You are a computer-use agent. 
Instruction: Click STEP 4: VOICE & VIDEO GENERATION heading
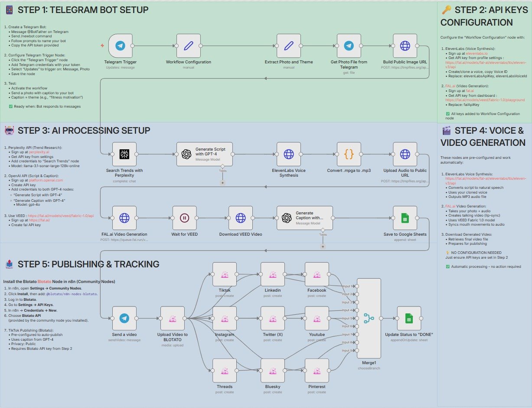(483, 136)
